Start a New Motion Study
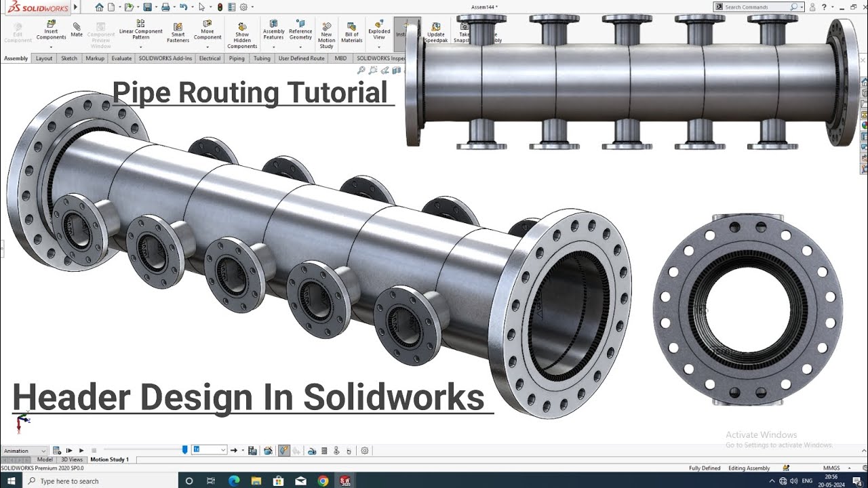The height and width of the screenshot is (488, 868). (326, 36)
